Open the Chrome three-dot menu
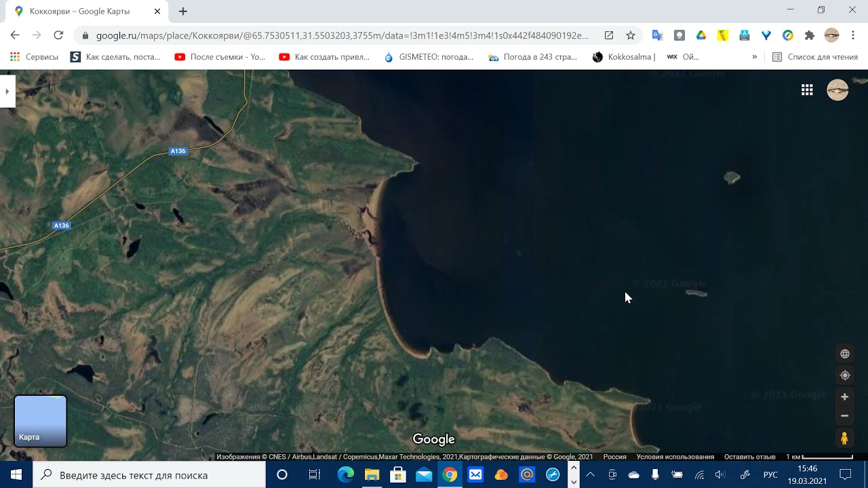The image size is (868, 488). [x=853, y=35]
